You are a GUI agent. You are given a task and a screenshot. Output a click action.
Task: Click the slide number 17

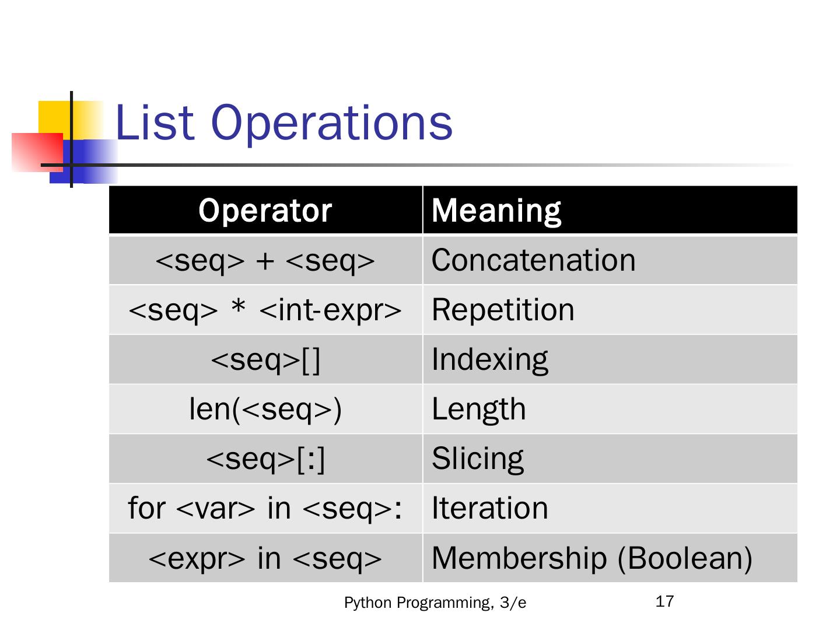click(x=665, y=601)
